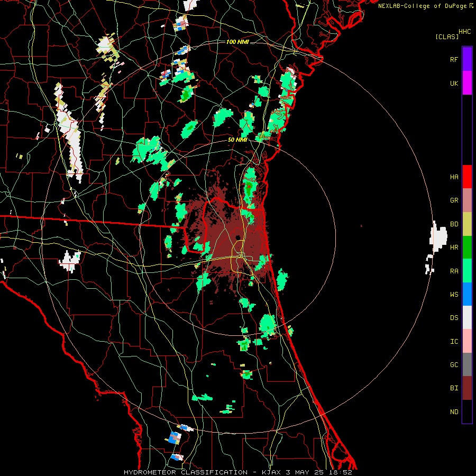476x476 pixels.
Task: Click the [CLAS] units label
Action: tap(447, 36)
